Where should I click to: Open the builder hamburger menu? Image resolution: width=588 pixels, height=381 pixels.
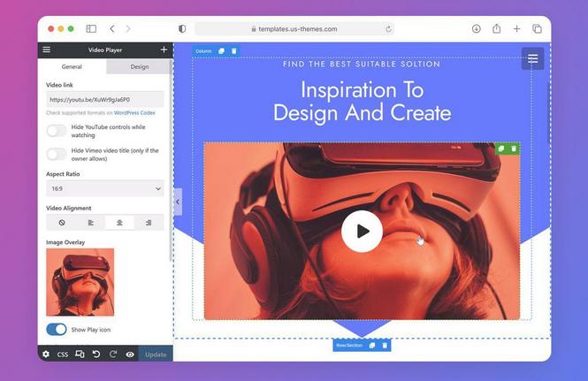click(47, 50)
